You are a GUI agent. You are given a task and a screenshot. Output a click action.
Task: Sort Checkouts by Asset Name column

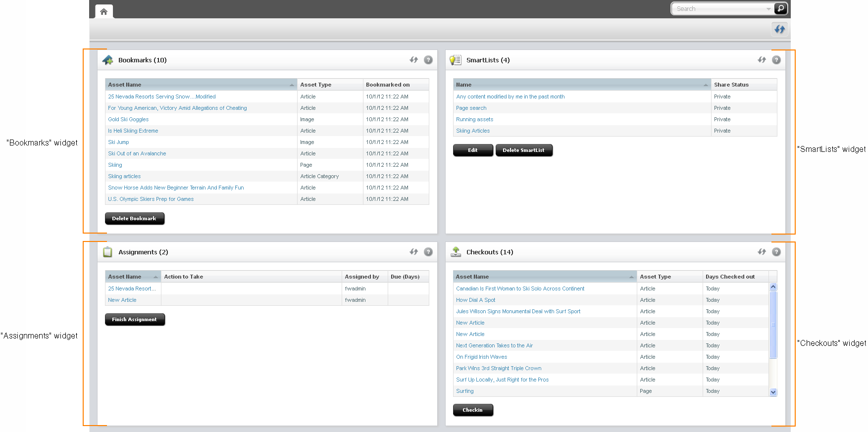pyautogui.click(x=545, y=277)
